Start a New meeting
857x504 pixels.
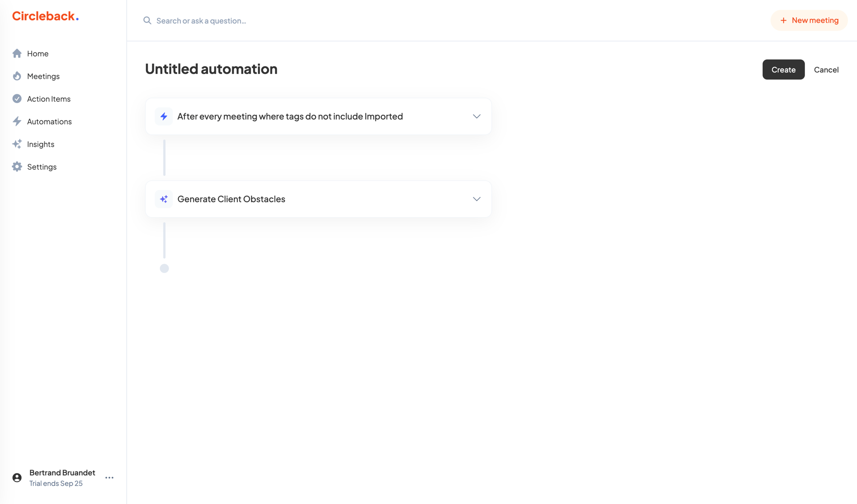pos(809,20)
